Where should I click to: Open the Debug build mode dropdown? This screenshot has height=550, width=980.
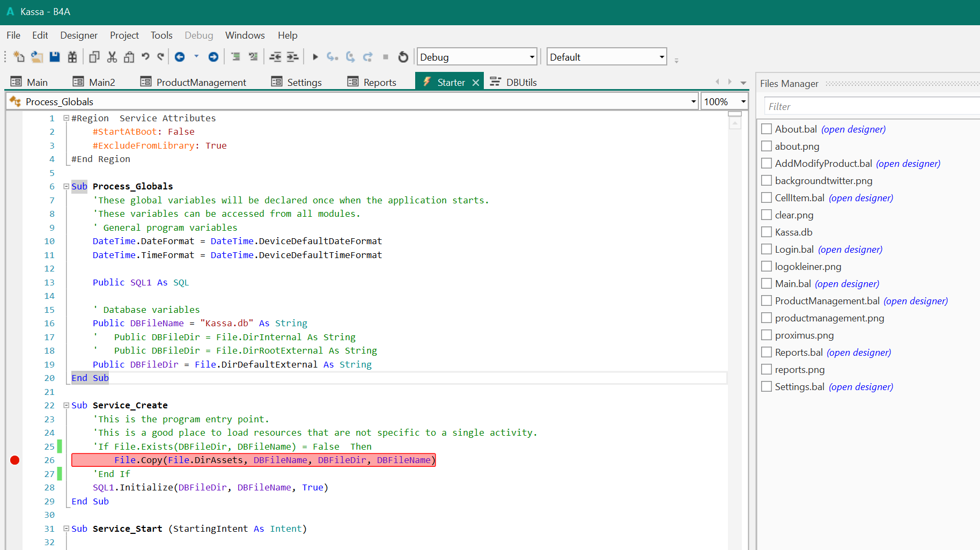pos(532,57)
